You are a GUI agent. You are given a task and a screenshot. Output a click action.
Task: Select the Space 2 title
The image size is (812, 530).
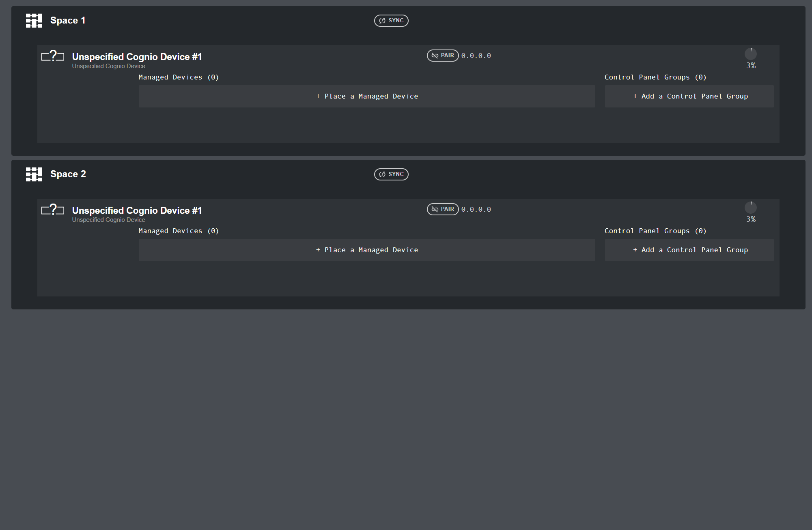68,174
